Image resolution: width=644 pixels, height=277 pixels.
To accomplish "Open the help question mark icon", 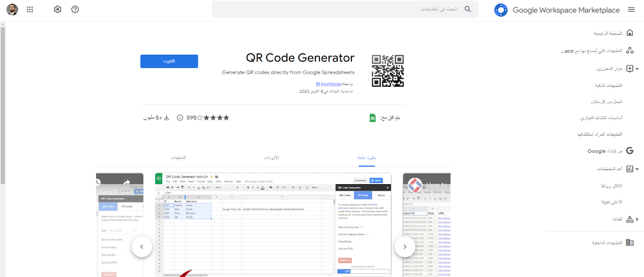I will tap(75, 9).
